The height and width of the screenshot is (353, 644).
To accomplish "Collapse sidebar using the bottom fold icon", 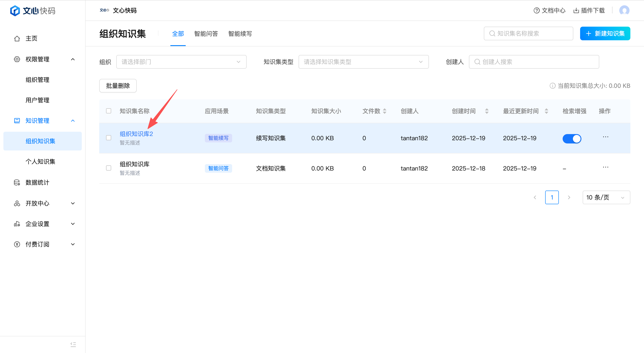I will (x=73, y=344).
